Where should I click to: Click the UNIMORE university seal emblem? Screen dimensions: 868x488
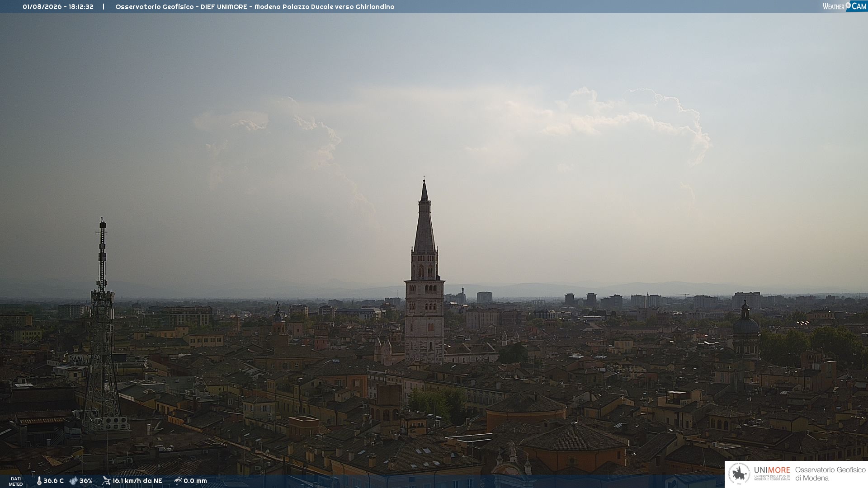pyautogui.click(x=739, y=474)
